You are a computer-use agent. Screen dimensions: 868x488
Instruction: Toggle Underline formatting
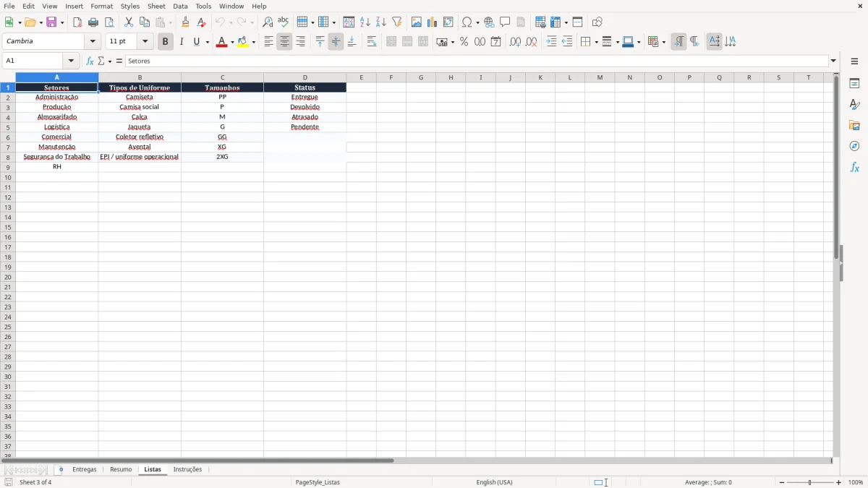click(x=196, y=42)
